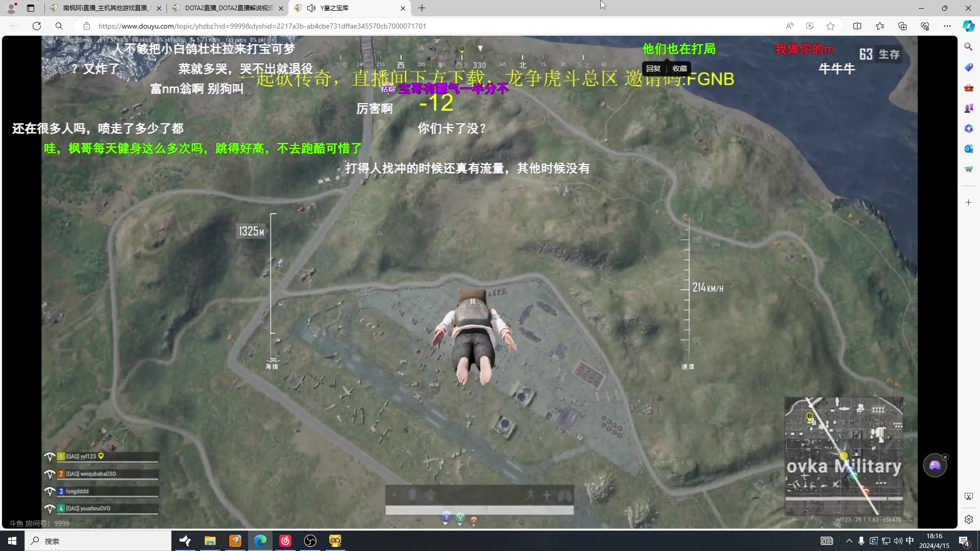Image resolution: width=980 pixels, height=551 pixels.
Task: Open OBS Studio on the taskbar
Action: coord(310,541)
